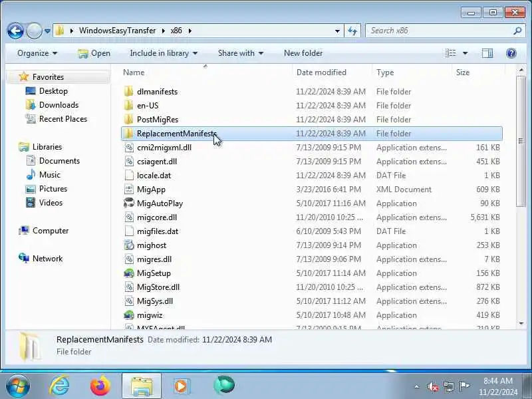Viewport: 532px width, 399px height.
Task: Select the MigSetup application icon
Action: coord(129,273)
